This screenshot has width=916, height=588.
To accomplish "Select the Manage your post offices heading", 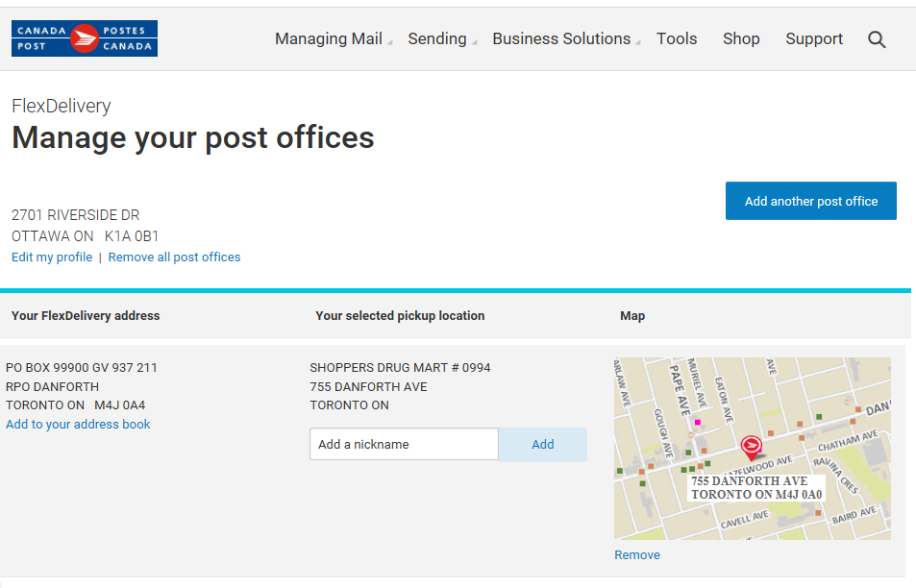I will pos(193,137).
